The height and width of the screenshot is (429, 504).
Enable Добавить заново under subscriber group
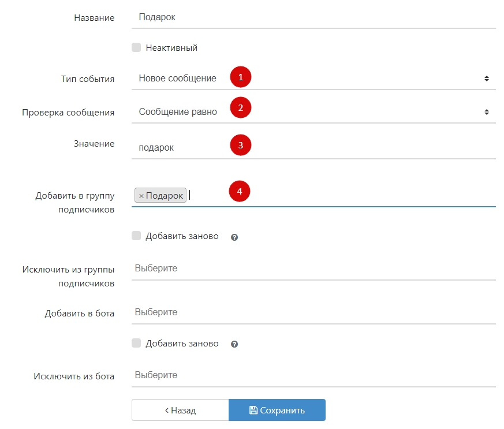click(x=136, y=236)
